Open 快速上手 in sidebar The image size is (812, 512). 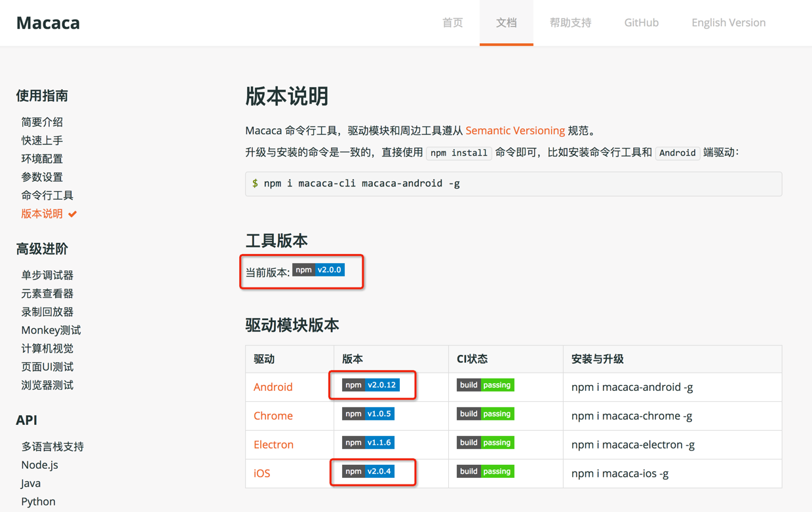[42, 140]
